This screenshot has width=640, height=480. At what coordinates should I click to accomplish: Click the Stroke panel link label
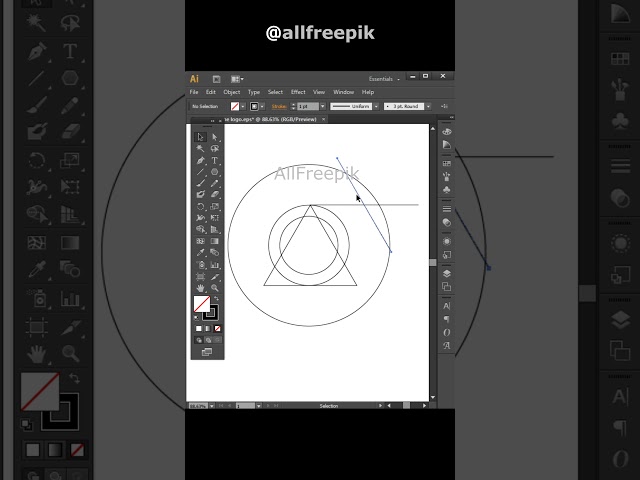click(x=279, y=107)
